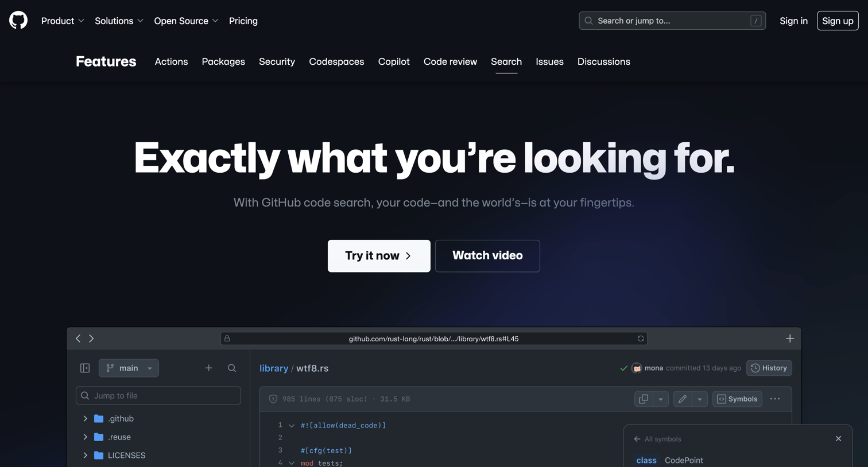Go to the Pricing page

[x=243, y=21]
